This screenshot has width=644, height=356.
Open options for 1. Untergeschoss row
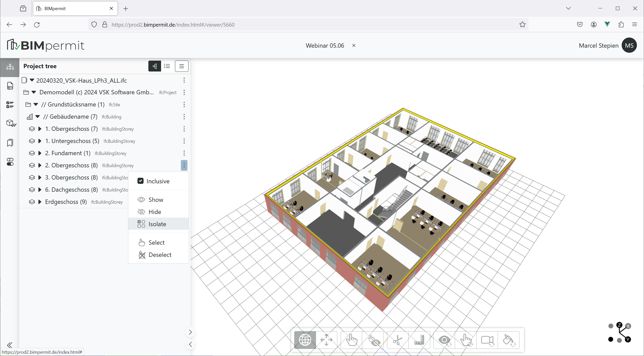click(x=184, y=141)
